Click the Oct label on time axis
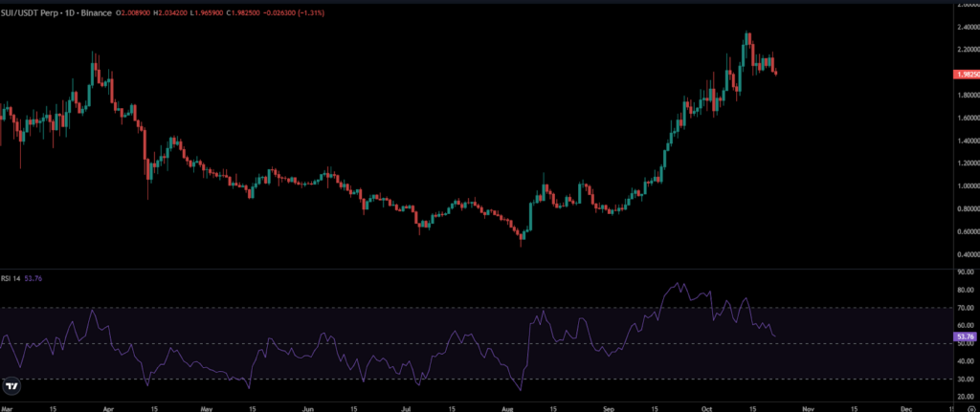 706,407
